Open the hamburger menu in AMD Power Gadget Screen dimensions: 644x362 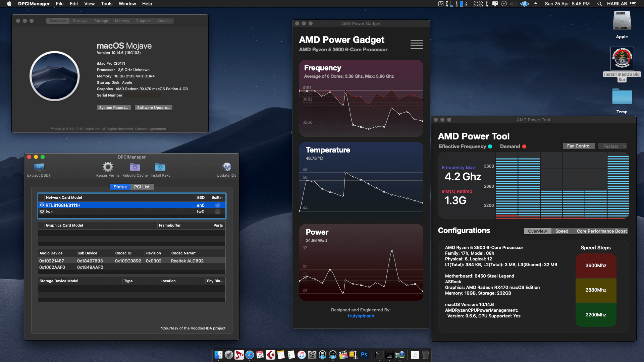point(417,44)
